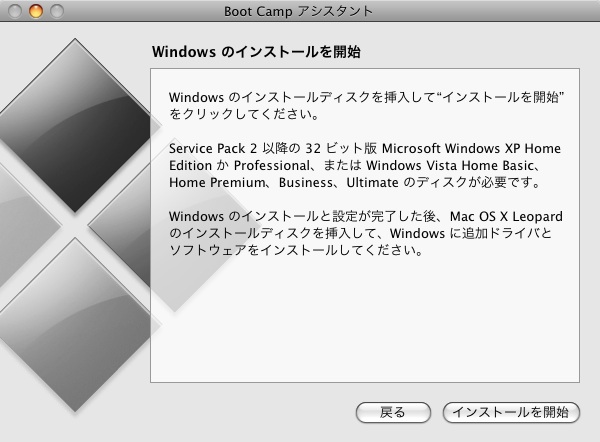This screenshot has width=600, height=442.
Task: Click the disabled close button in title bar
Action: pos(15,11)
